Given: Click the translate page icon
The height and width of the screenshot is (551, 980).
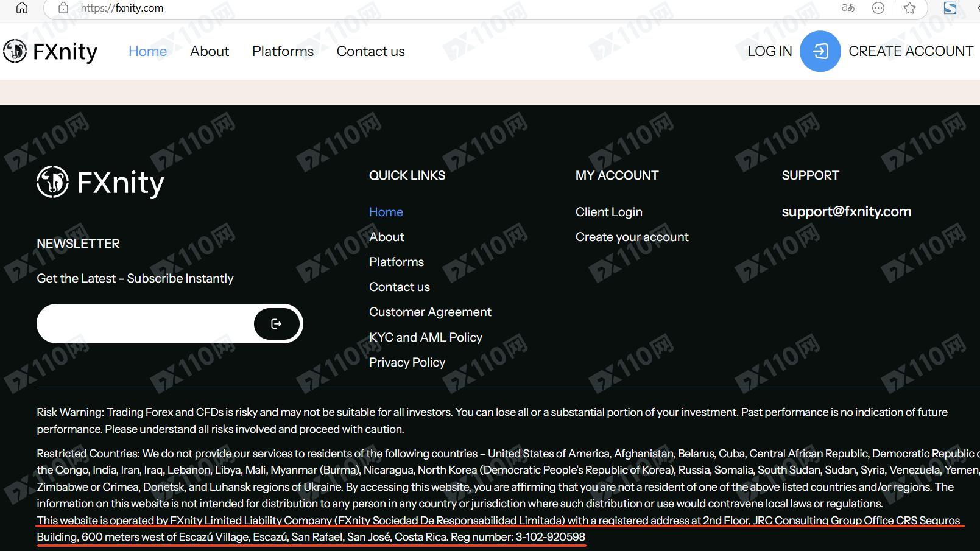Looking at the screenshot, I should [848, 8].
